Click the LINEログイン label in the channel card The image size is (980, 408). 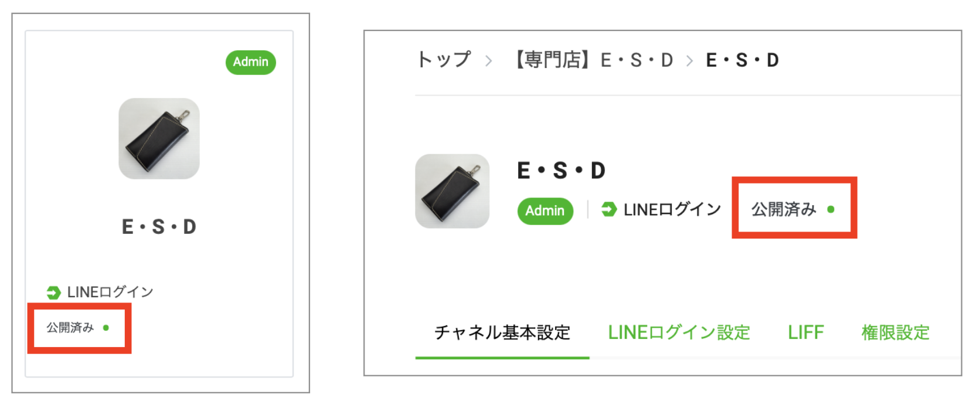110,292
